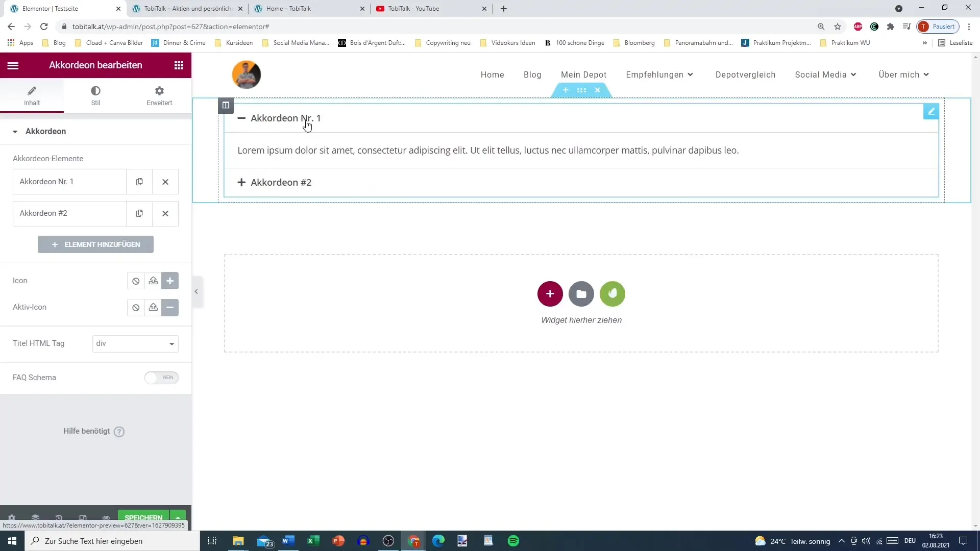This screenshot has width=980, height=551.
Task: Open Mein Depot nav link
Action: click(x=583, y=75)
